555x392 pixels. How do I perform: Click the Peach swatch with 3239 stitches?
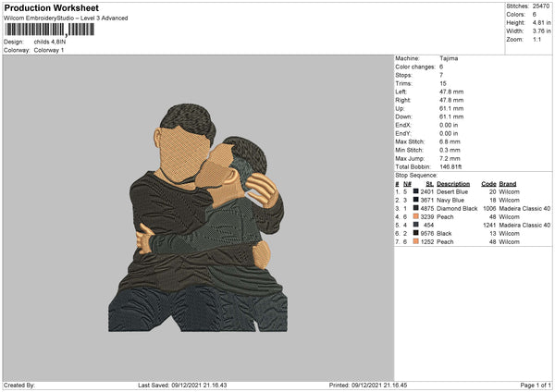click(x=416, y=216)
